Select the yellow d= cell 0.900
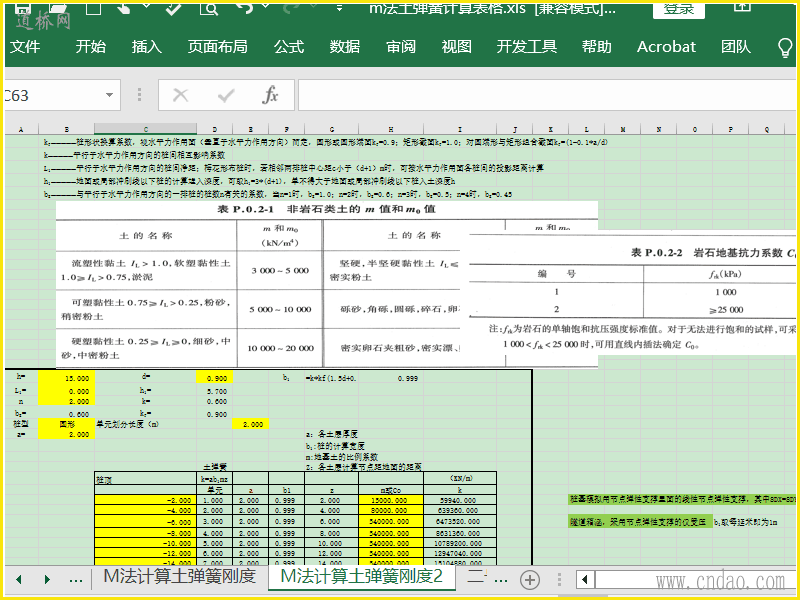 tap(214, 378)
